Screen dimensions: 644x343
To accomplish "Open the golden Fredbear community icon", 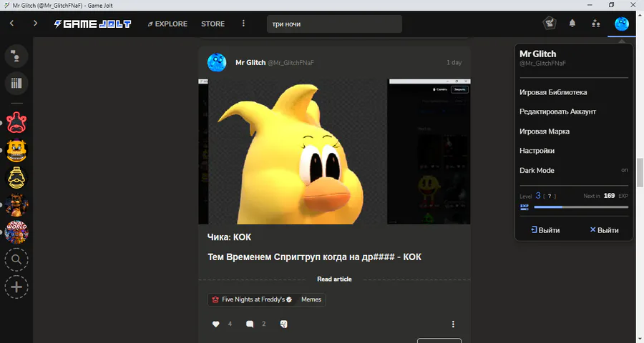I will click(x=16, y=150).
